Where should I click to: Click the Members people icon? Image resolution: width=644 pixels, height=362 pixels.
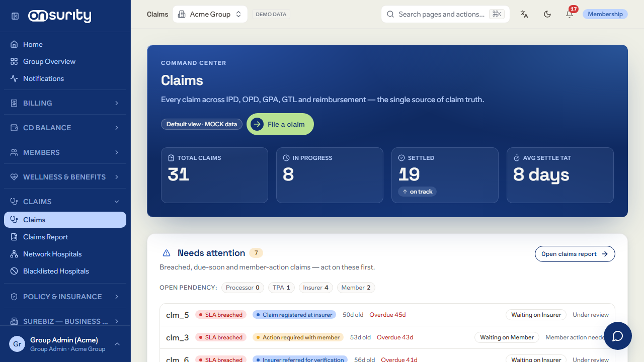[14, 152]
